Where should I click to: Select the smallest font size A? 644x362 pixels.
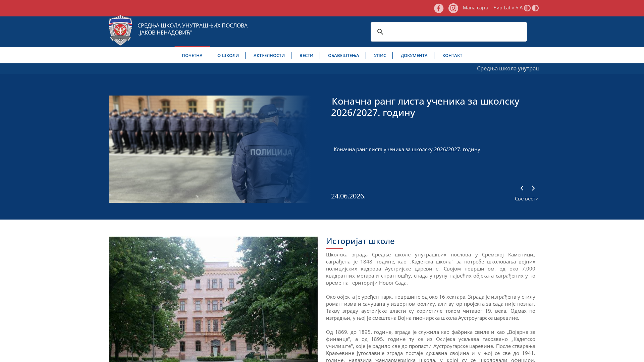[x=513, y=8]
